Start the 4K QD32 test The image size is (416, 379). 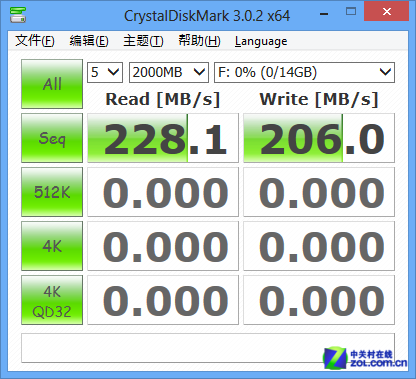click(52, 300)
